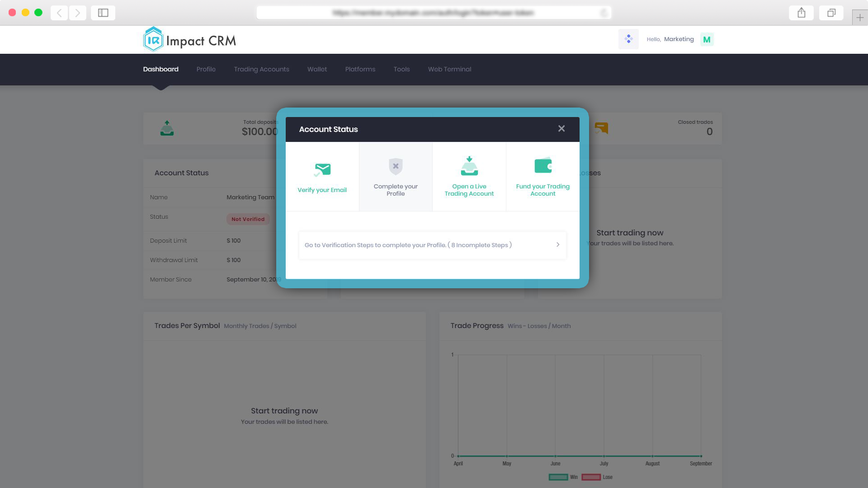Close the Account Status modal
This screenshot has height=488, width=868.
[x=561, y=128]
